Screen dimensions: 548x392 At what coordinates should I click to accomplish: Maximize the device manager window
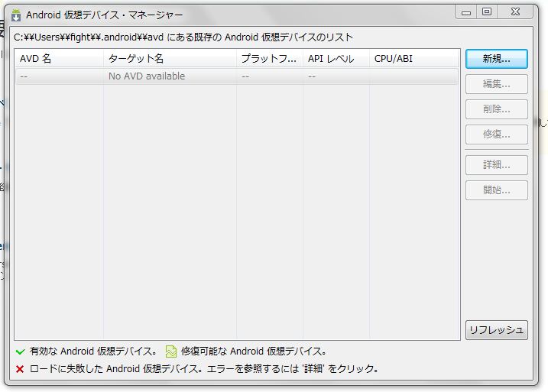coord(487,12)
